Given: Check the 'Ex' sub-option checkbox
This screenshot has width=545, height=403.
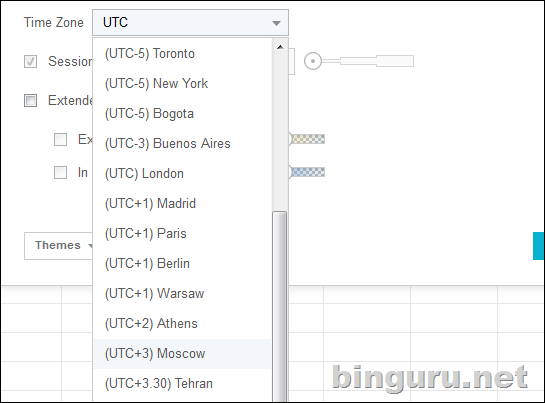Looking at the screenshot, I should point(60,139).
